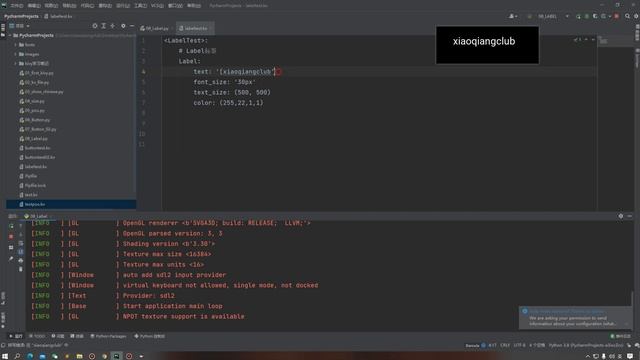Print the Run console output
Screen dimensions: 640x360
21,260
